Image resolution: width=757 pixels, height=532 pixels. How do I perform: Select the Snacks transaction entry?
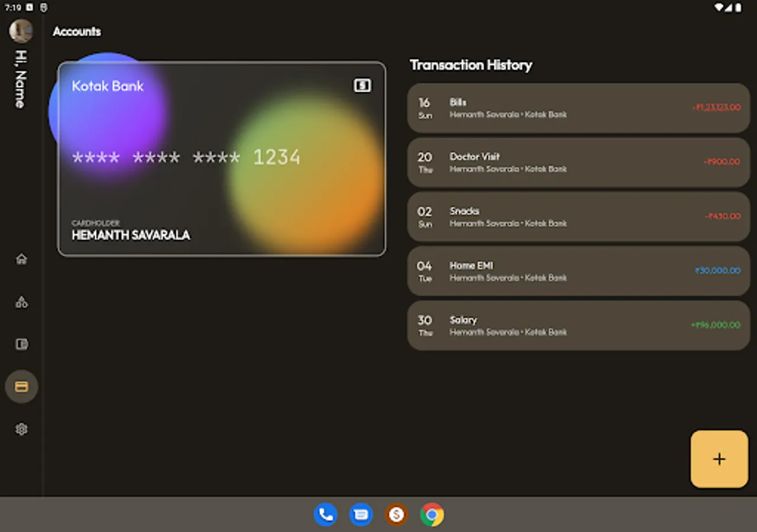(x=578, y=217)
